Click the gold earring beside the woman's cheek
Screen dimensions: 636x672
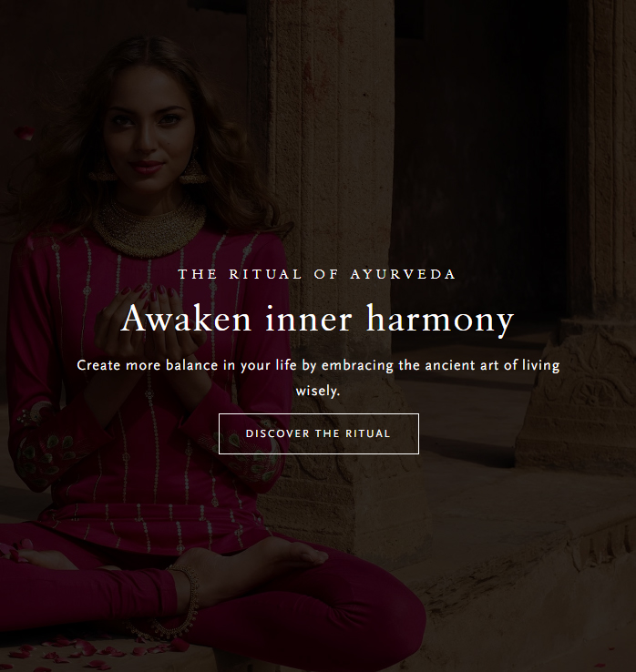191,169
